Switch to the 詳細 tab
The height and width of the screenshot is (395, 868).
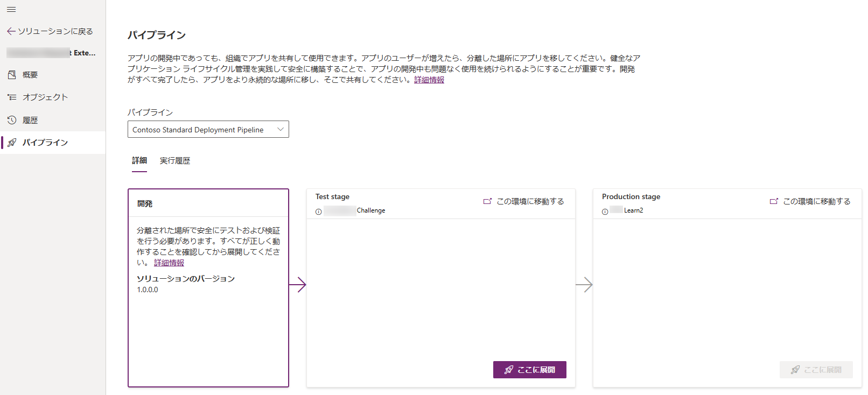139,160
